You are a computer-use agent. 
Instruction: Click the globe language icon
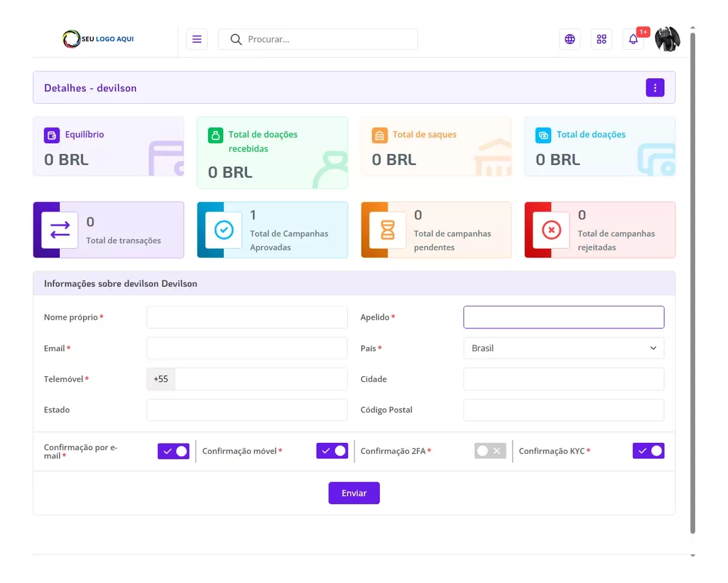570,39
